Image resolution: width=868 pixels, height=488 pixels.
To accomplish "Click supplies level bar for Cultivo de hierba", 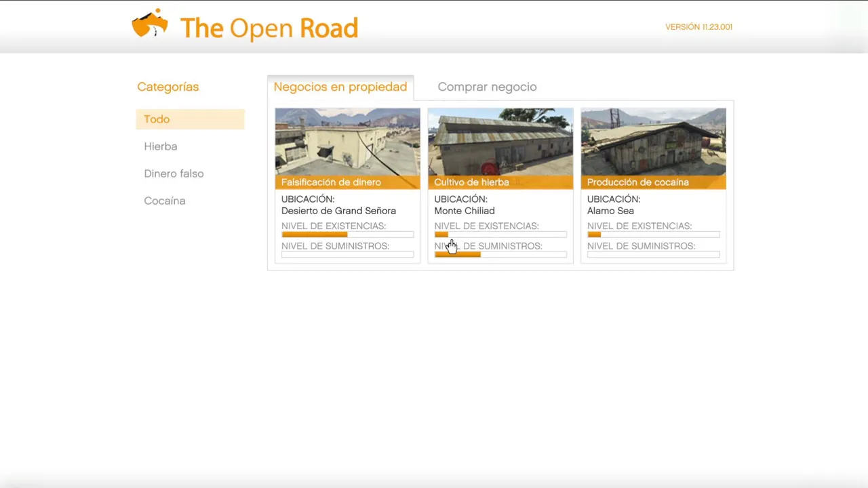I will (x=500, y=255).
